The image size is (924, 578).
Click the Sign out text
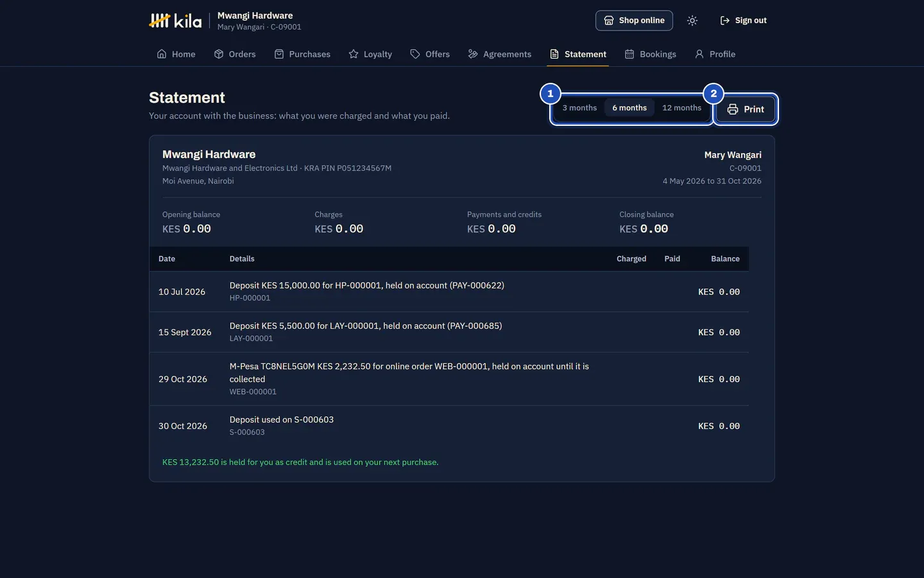[x=751, y=21]
